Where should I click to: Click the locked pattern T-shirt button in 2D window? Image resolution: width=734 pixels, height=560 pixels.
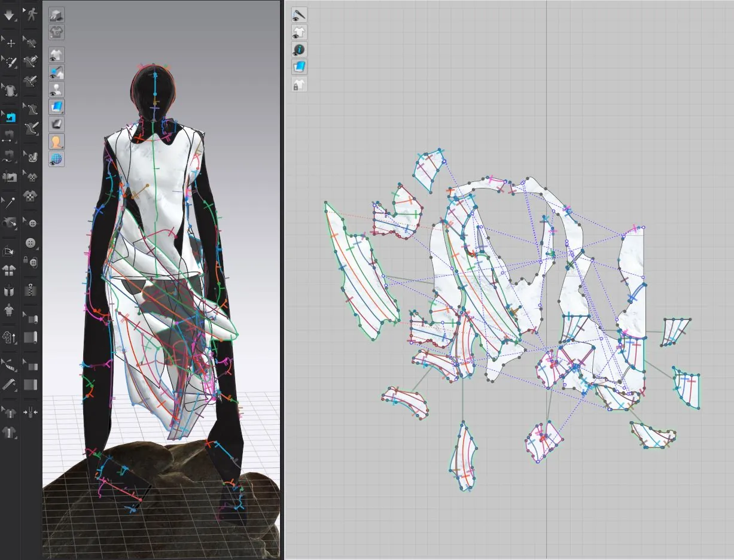(x=299, y=84)
